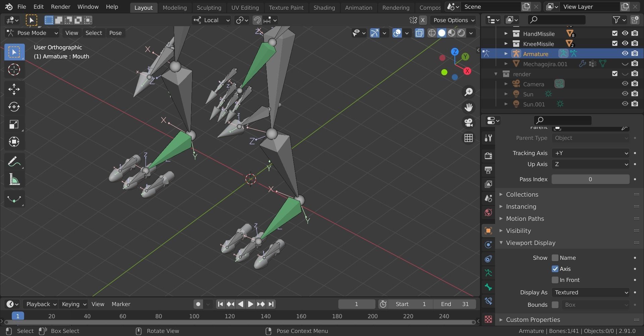Screen dimensions: 644x336
Task: Toggle visibility eye for HandMissile
Action: pos(625,34)
